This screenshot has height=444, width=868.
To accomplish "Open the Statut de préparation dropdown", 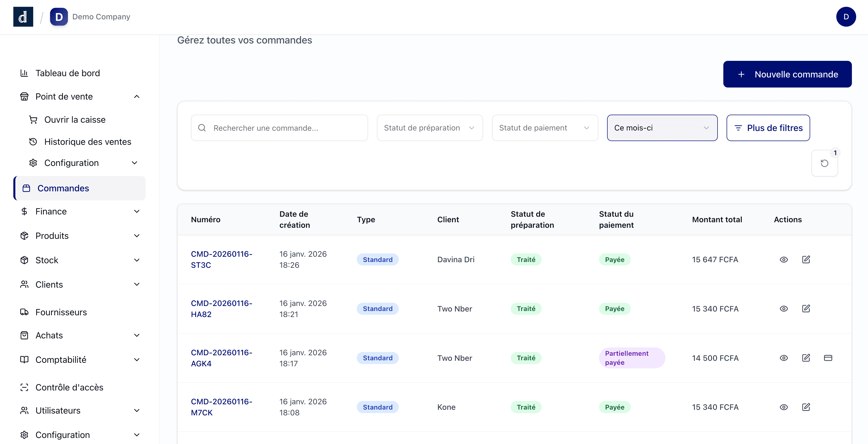I will 429,128.
